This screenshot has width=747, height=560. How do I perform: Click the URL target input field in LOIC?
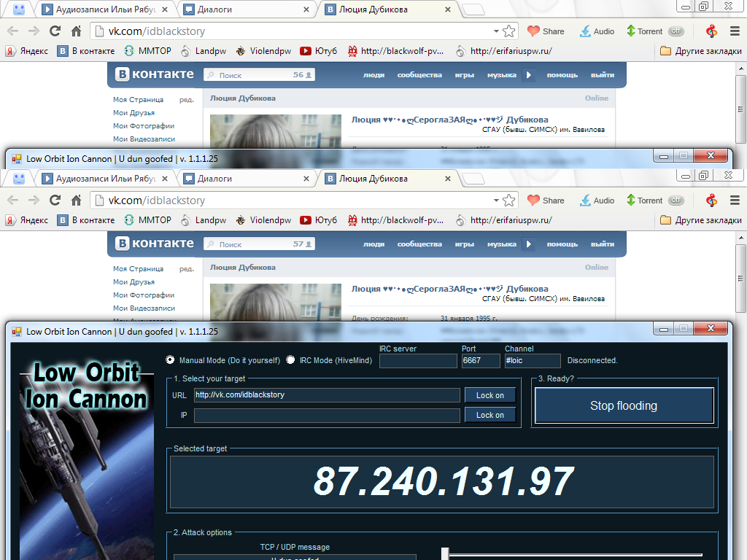pos(327,395)
